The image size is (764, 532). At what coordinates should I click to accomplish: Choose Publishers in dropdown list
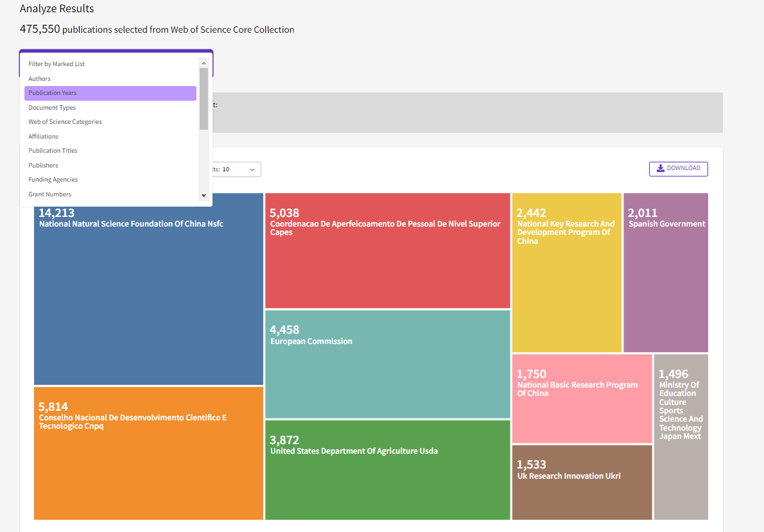click(110, 165)
